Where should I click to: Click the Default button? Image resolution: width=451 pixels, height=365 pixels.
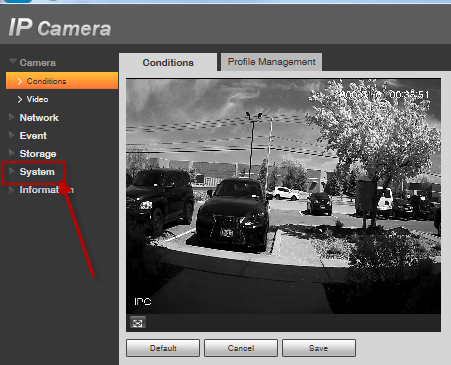[163, 348]
